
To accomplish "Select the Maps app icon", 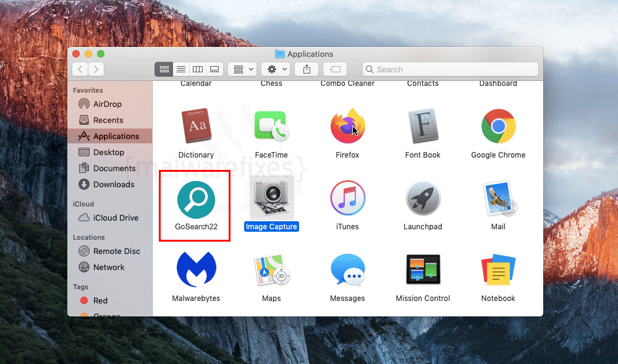I will [x=272, y=270].
